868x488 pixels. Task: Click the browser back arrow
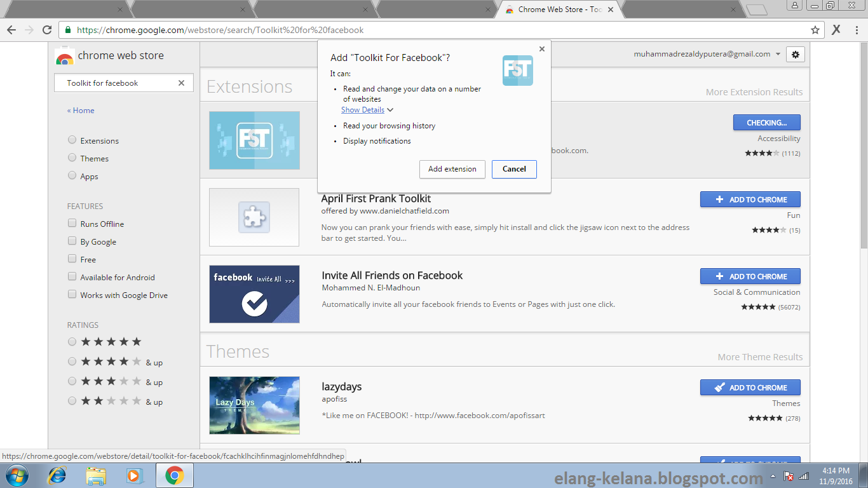(11, 30)
